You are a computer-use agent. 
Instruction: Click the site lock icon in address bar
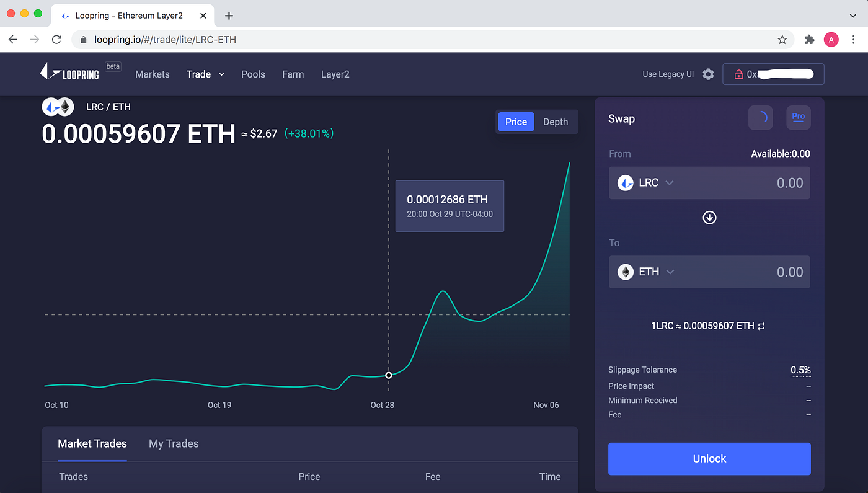coord(84,40)
